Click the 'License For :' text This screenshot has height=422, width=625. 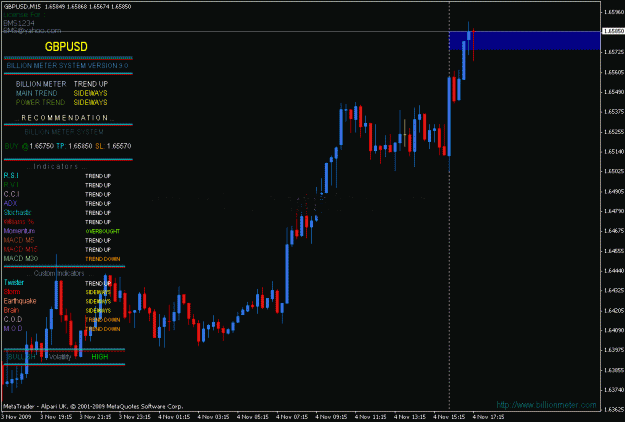pos(24,15)
